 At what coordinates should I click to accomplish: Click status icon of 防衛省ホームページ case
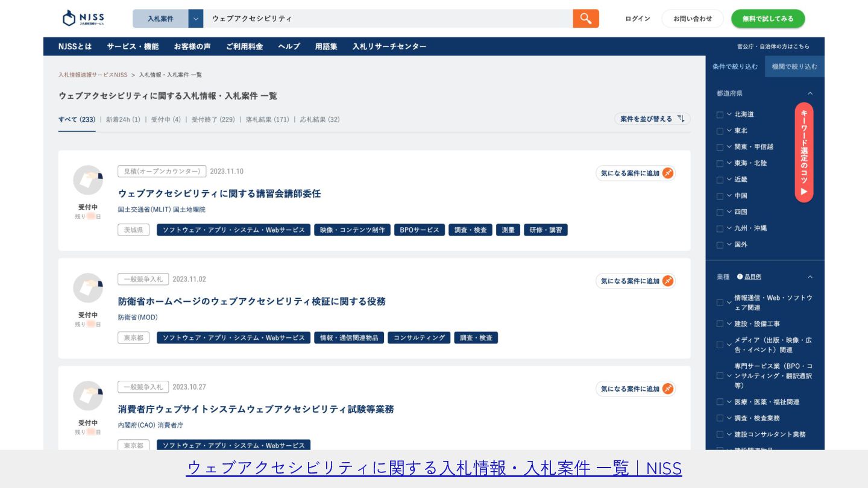88,288
